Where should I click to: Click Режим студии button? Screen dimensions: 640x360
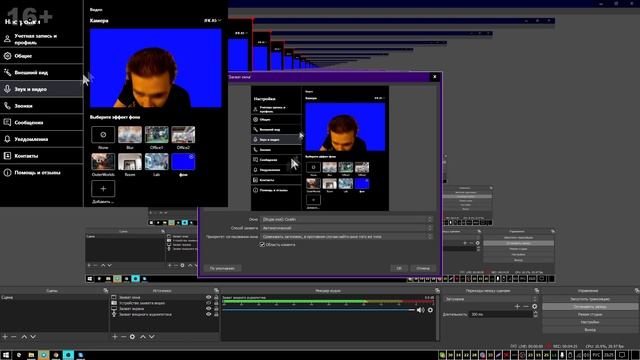tap(590, 314)
